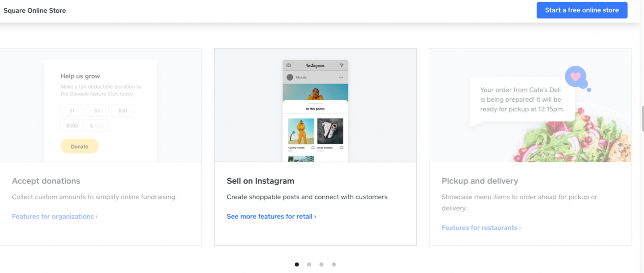This screenshot has width=644, height=273.
Task: Click the page vertical scrollbar thumb
Action: coord(642,119)
